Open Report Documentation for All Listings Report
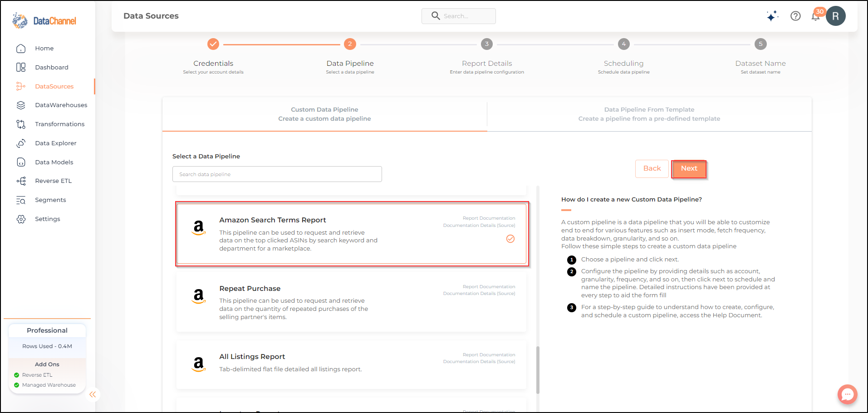The height and width of the screenshot is (413, 868). coord(489,355)
